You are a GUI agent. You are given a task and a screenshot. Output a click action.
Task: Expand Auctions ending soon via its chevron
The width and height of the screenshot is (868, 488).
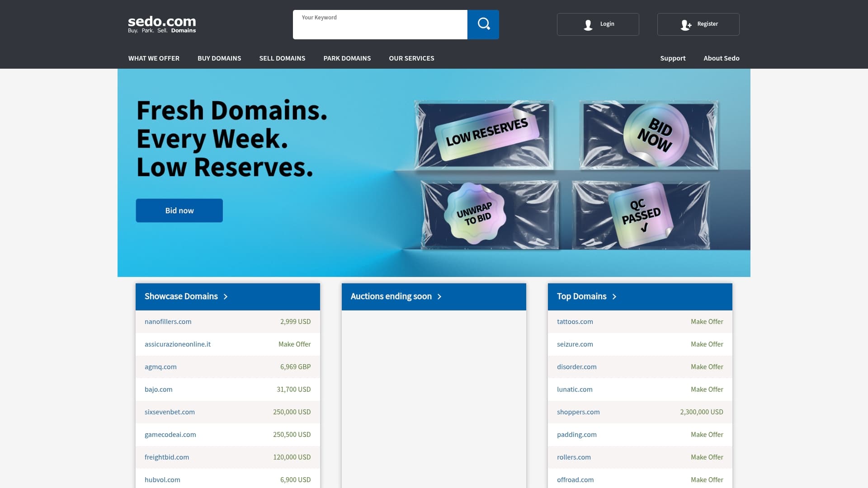tap(439, 297)
